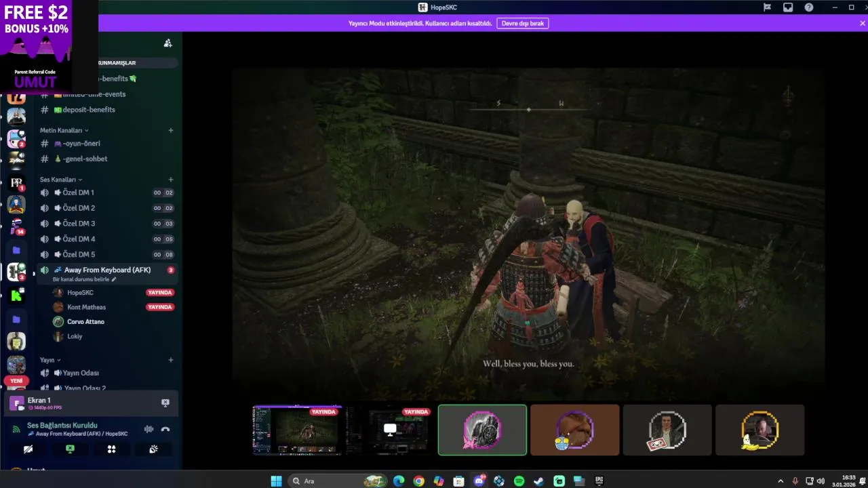Select the first live stream thumbnail
This screenshot has height=488, width=868.
[x=297, y=430]
